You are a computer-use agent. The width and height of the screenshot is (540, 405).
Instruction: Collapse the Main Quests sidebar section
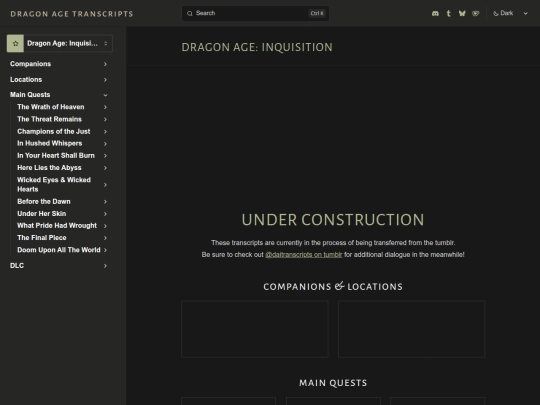(x=59, y=95)
